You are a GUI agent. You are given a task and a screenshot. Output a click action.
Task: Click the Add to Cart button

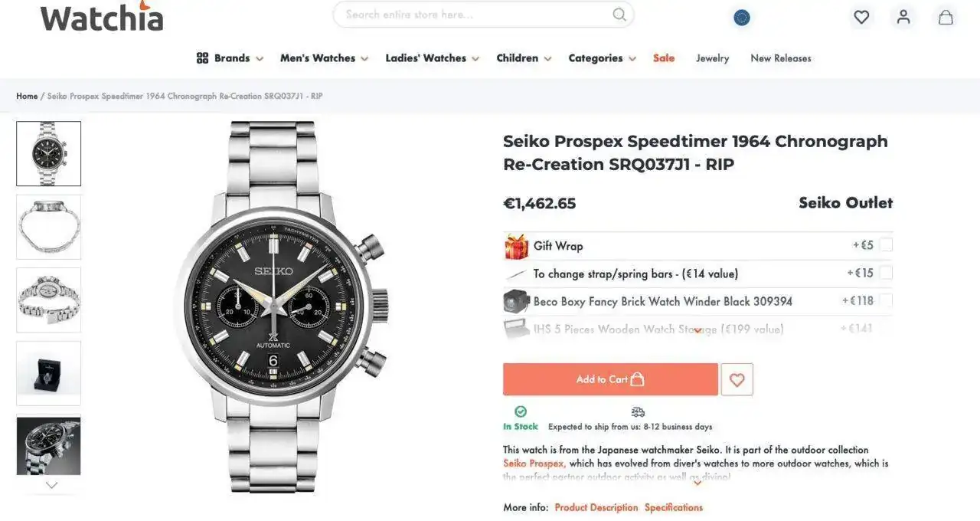click(610, 379)
